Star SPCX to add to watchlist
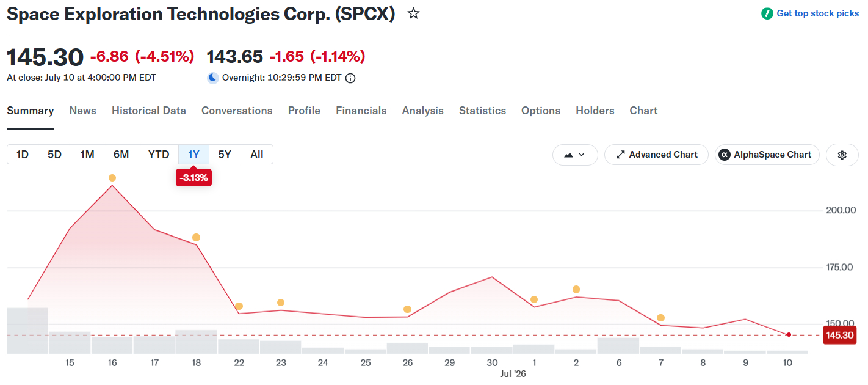 (413, 13)
